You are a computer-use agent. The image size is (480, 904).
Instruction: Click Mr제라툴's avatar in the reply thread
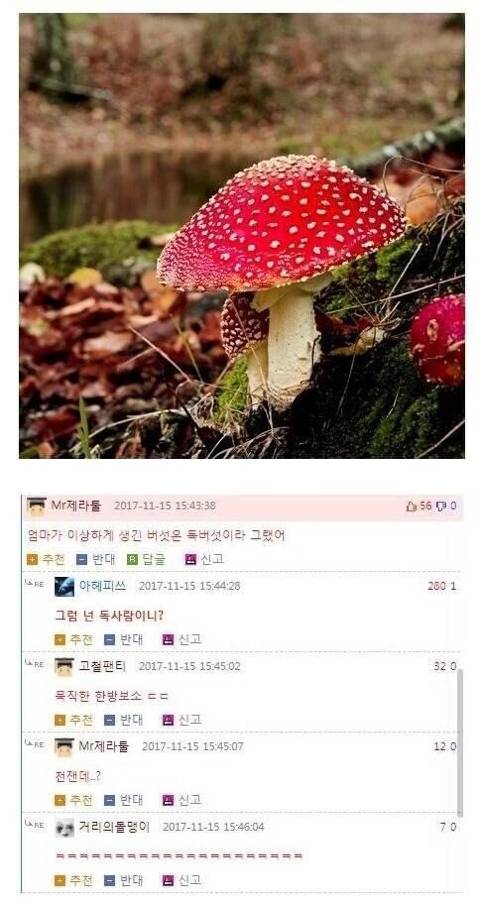click(x=64, y=747)
